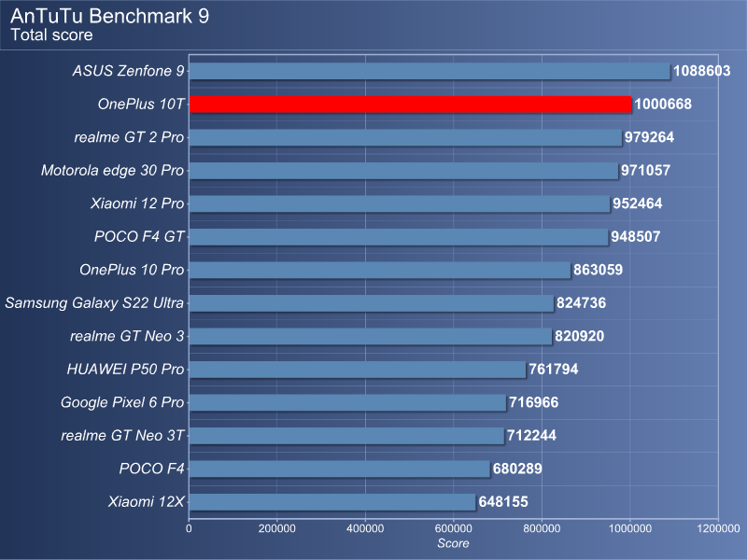The width and height of the screenshot is (747, 560).
Task: Select the 'POCO F4' label
Action: click(151, 469)
